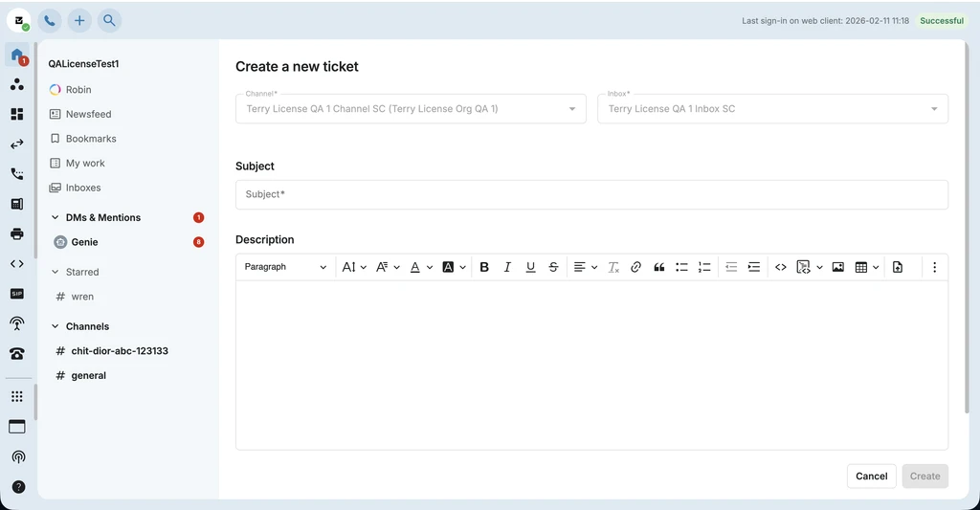Collapse the Channels section
The height and width of the screenshot is (510, 980).
coord(55,326)
